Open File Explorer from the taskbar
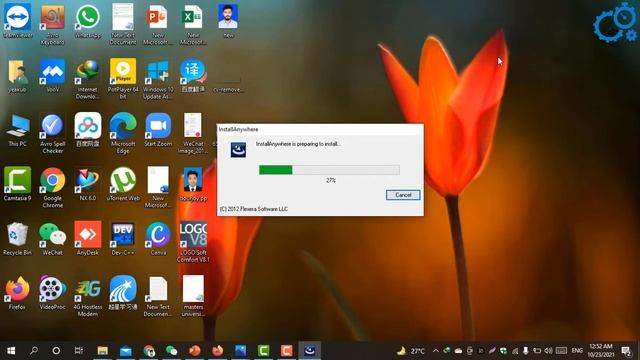Viewport: 640px width, 360px height. [102, 351]
